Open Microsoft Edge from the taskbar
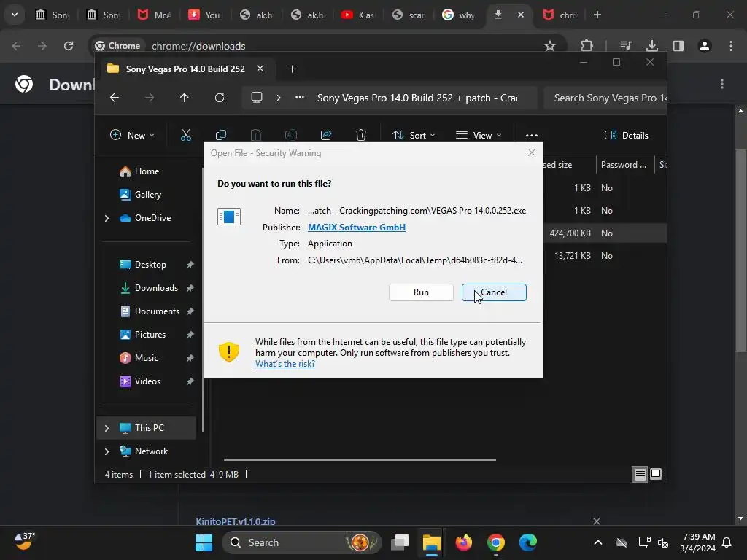Viewport: 747px width, 560px height. pos(528,542)
